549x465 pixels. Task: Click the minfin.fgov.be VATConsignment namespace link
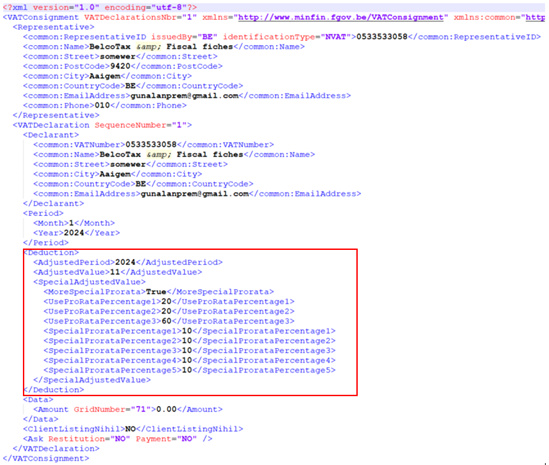341,18
